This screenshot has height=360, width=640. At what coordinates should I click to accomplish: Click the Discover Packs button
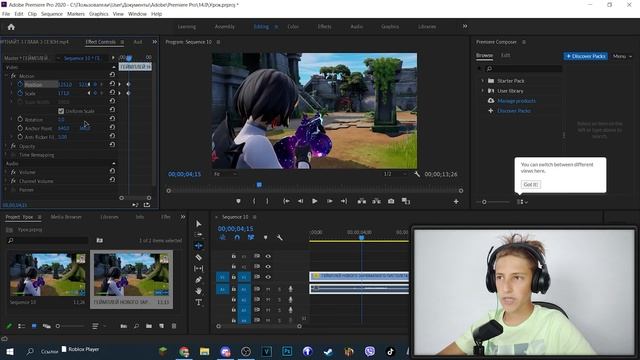point(586,56)
